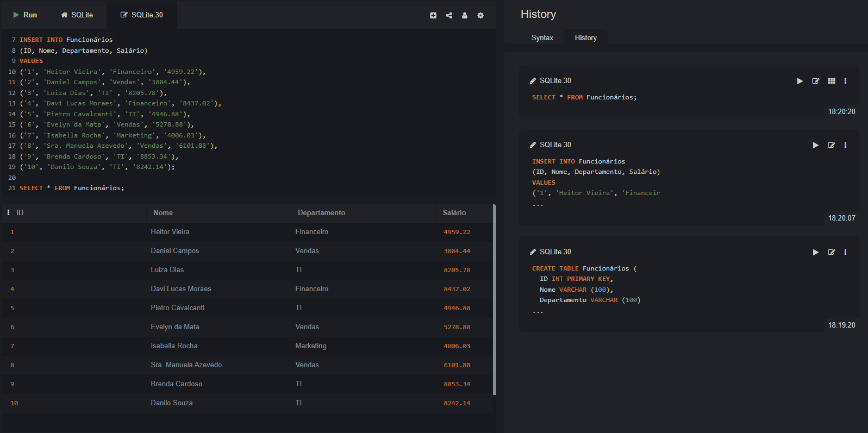Show the grid result for SELECT history entry
This screenshot has width=868, height=433.
[x=832, y=81]
